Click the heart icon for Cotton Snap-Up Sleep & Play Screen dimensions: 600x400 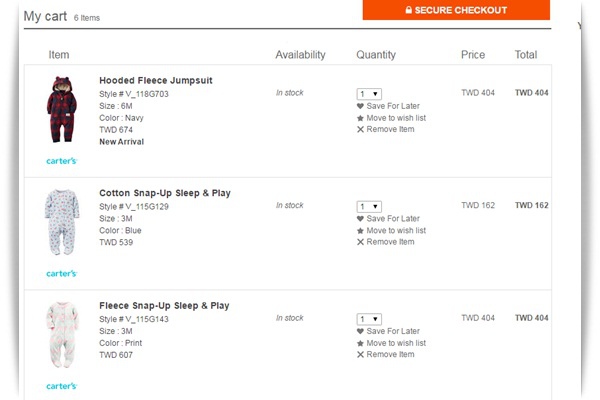click(360, 219)
